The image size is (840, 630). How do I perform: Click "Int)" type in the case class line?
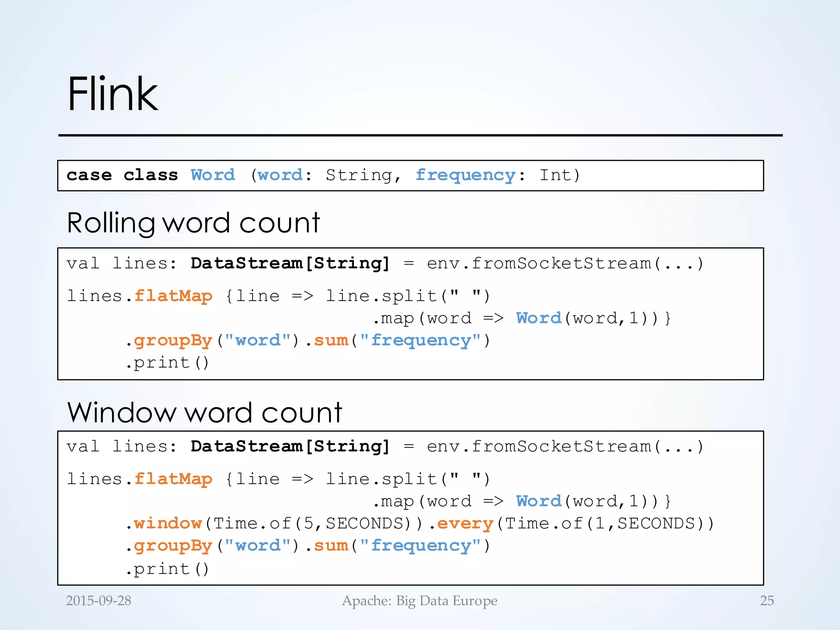pyautogui.click(x=560, y=175)
